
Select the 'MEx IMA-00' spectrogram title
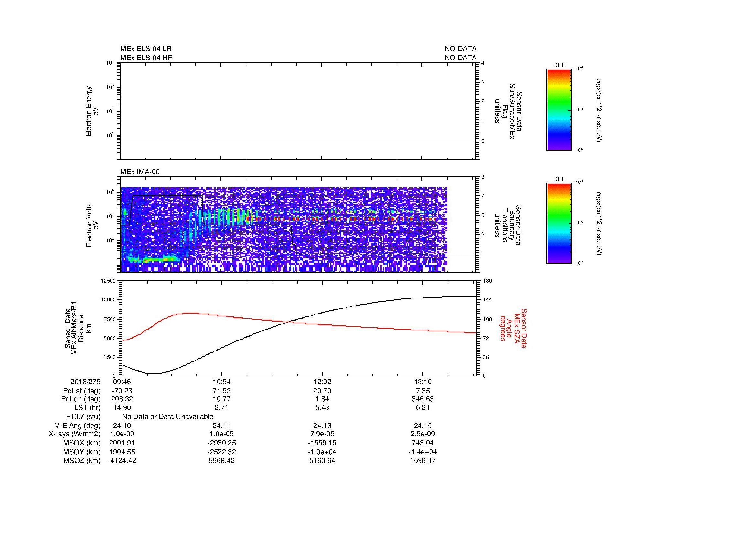140,172
